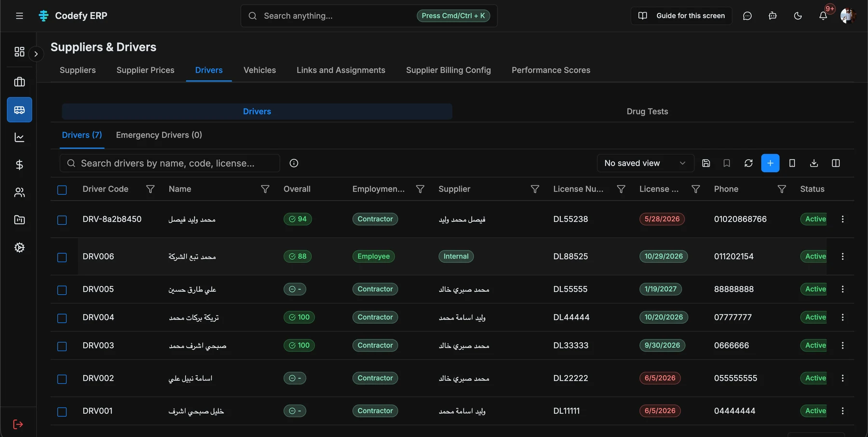Open the No saved view dropdown
The width and height of the screenshot is (868, 437).
point(645,163)
